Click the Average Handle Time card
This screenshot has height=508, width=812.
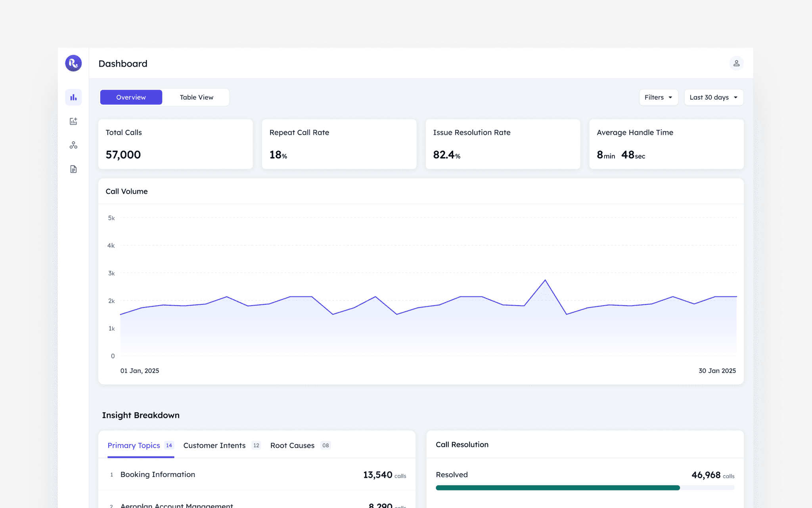[666, 144]
